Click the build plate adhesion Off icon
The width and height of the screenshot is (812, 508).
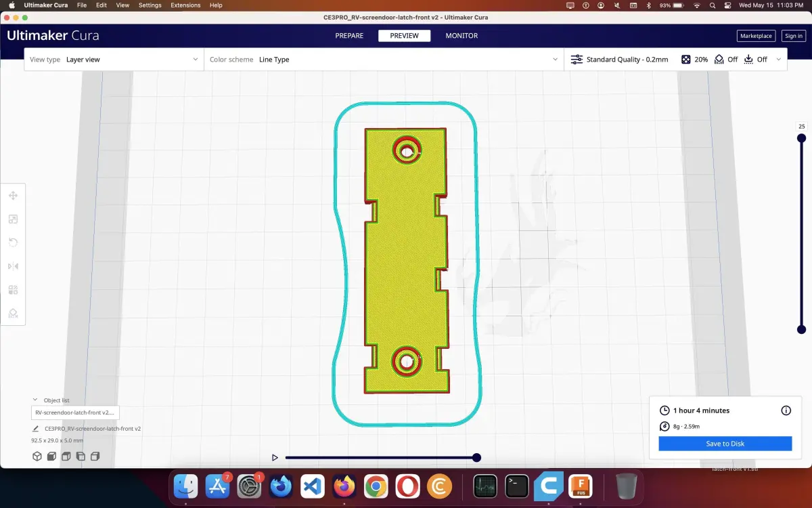coord(748,60)
